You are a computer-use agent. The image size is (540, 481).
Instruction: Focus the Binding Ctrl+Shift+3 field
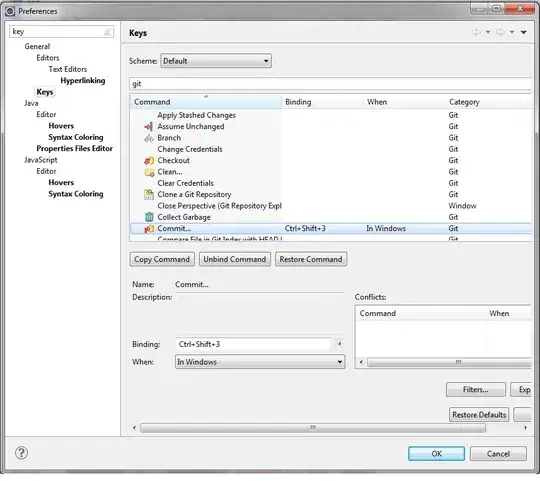[x=253, y=344]
